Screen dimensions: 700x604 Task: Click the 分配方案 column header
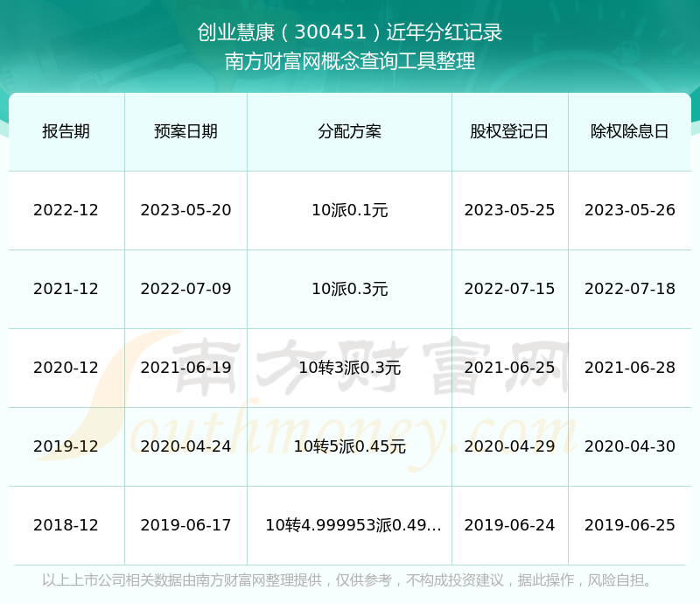point(349,131)
